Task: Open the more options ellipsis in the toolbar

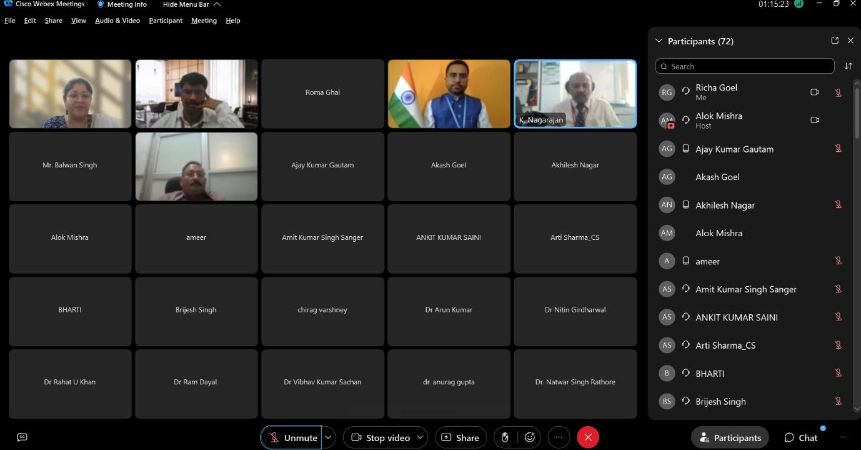Action: point(559,437)
